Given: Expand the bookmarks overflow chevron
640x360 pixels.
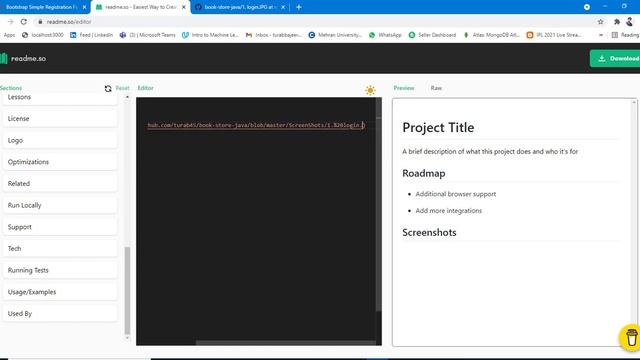Looking at the screenshot, I should click(601, 35).
